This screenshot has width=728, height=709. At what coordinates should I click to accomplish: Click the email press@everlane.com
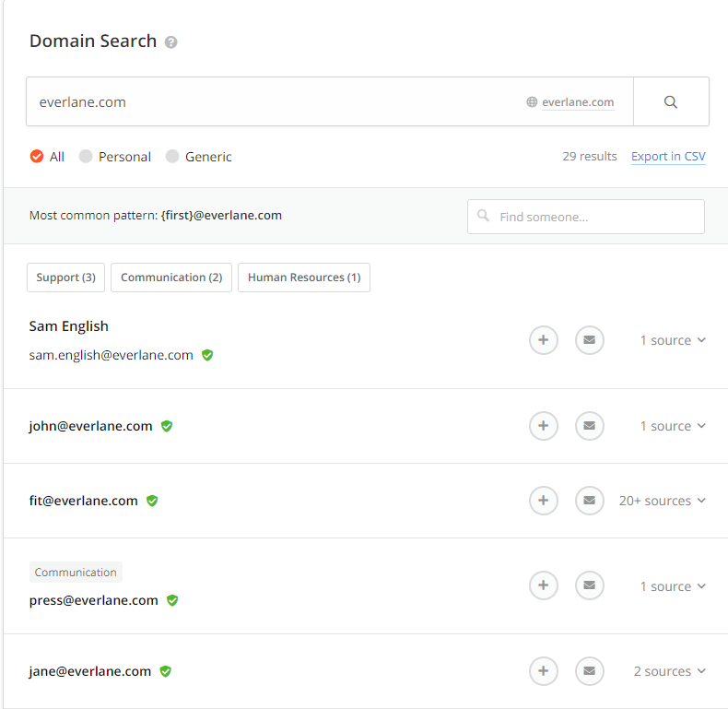click(94, 600)
